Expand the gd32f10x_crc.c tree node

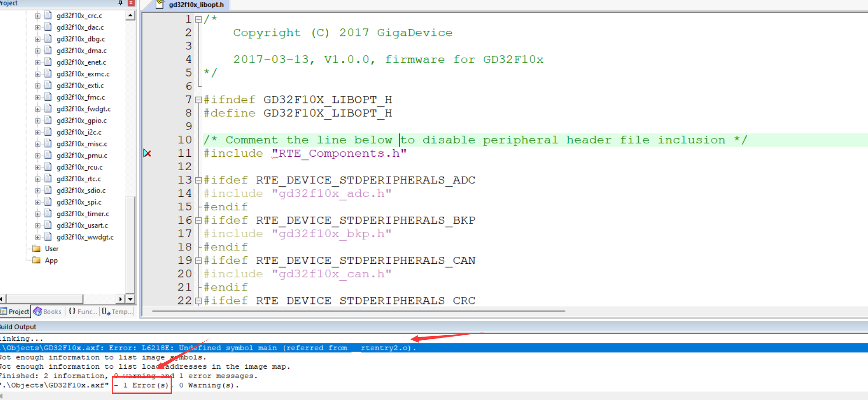[x=38, y=16]
